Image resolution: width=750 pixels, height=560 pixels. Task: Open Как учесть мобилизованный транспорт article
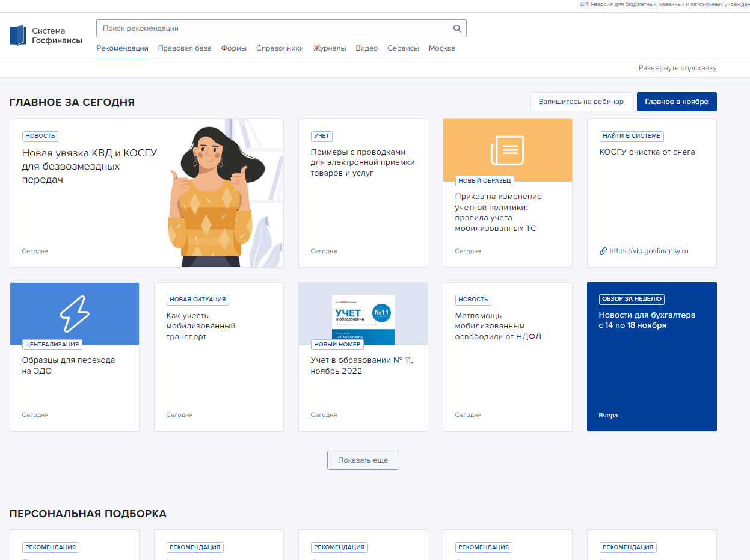click(x=200, y=326)
